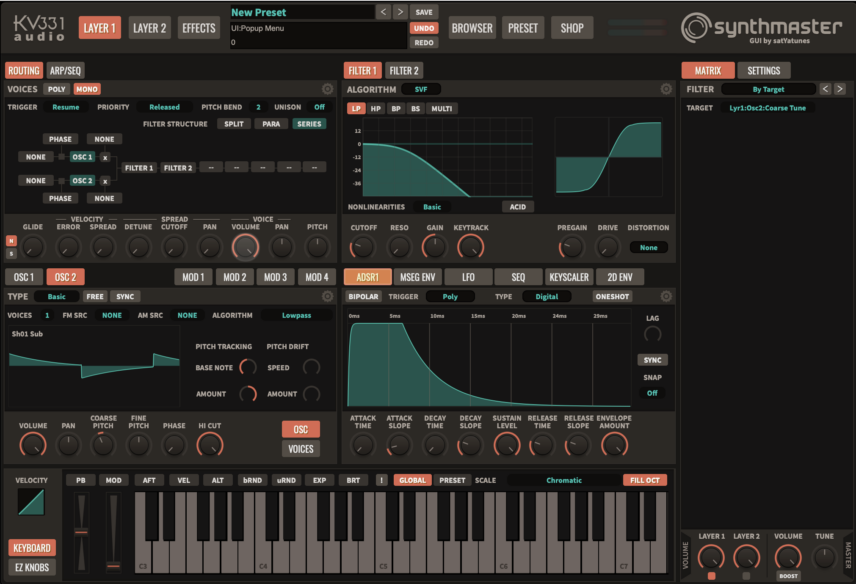The height and width of the screenshot is (584, 856).
Task: Open Distortion None dropdown
Action: pyautogui.click(x=648, y=247)
